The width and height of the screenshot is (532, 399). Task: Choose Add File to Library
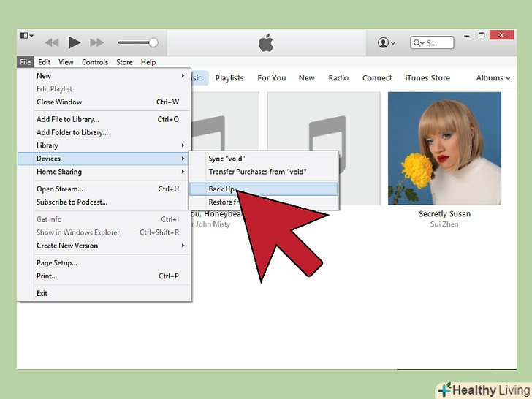click(x=104, y=119)
